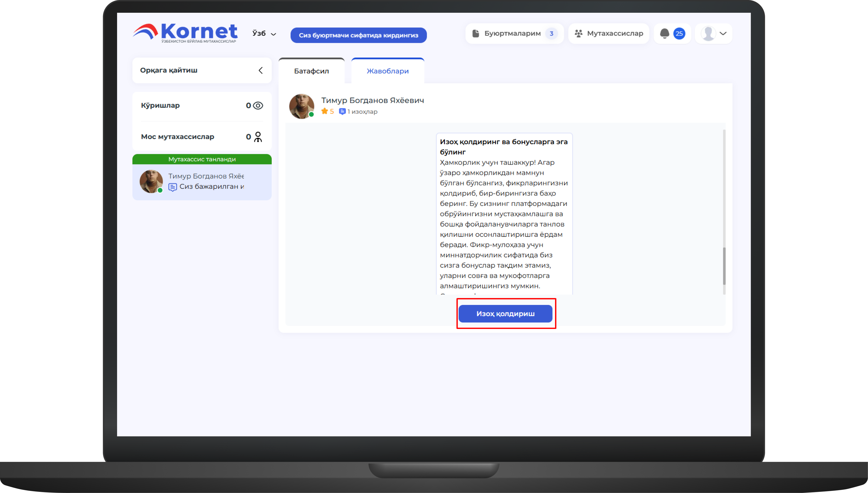Expand the user profile avatar menu

(x=713, y=34)
